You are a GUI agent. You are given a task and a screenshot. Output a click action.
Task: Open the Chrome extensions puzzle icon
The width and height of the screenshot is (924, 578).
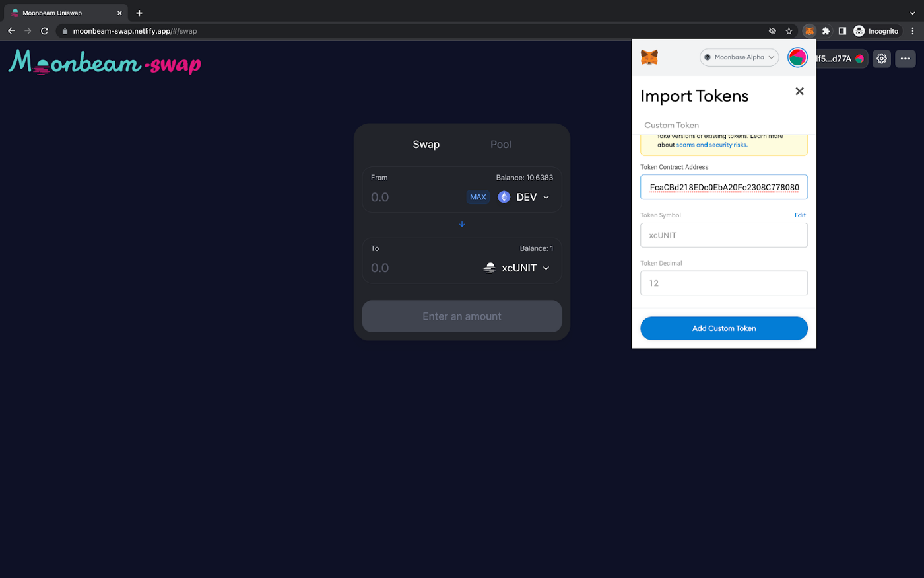point(826,31)
